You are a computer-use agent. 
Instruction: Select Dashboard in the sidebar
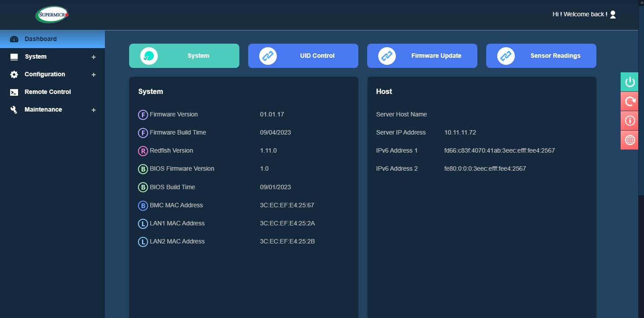[x=41, y=39]
